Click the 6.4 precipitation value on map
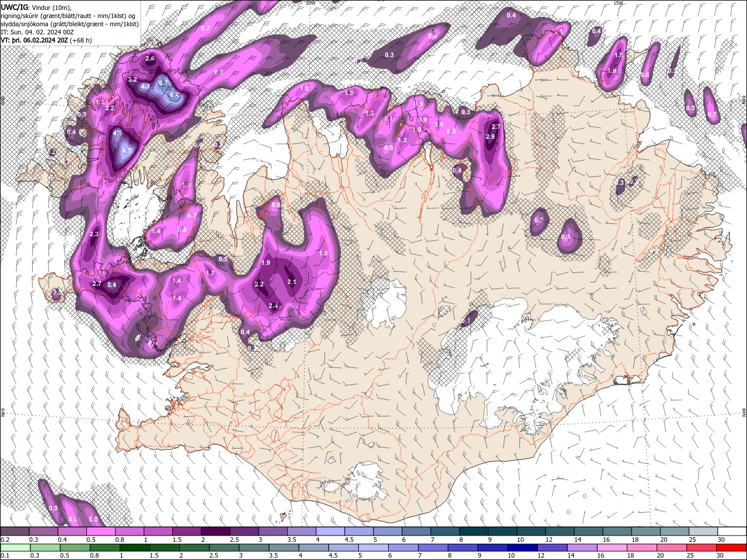747x560 pixels. click(x=174, y=94)
